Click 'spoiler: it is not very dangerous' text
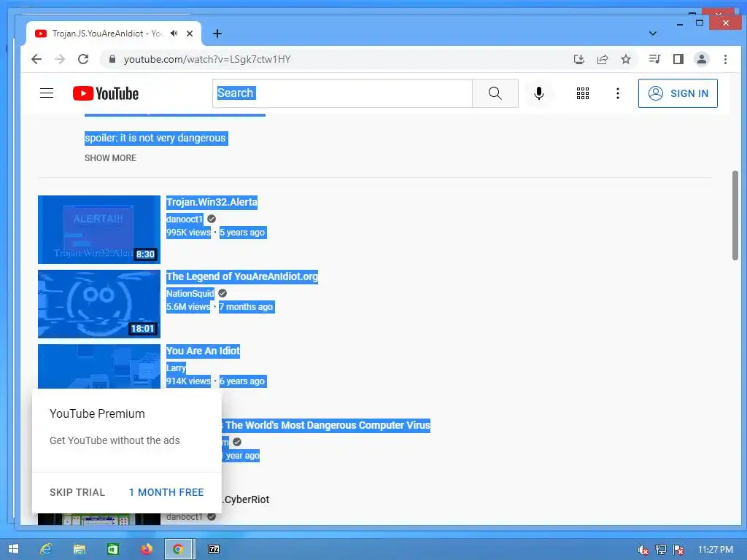Image resolution: width=747 pixels, height=560 pixels. [x=155, y=138]
